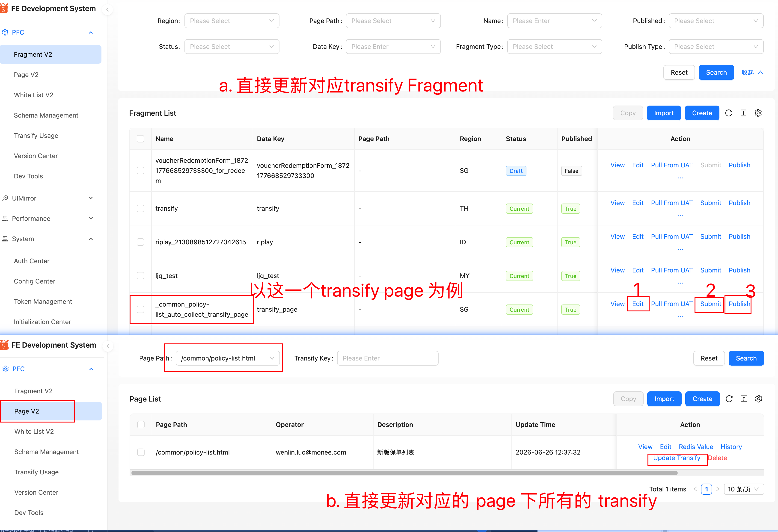Go to previous page in Page List pagination
Screen dimensions: 778x532
(x=695, y=489)
